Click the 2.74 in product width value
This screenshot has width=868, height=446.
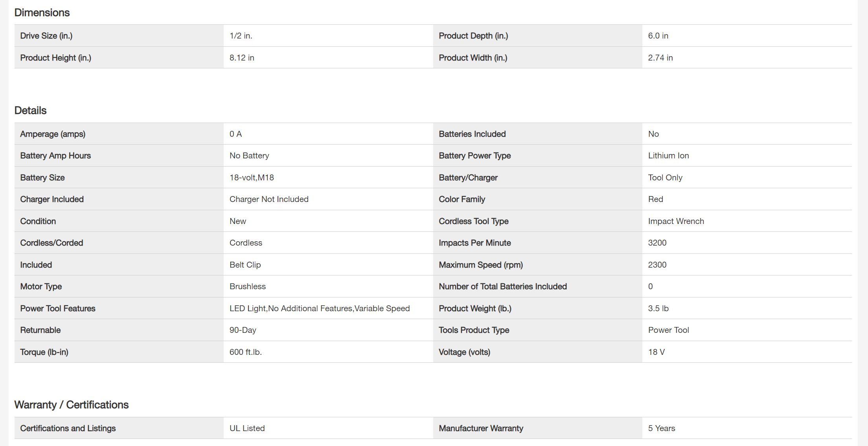[660, 58]
